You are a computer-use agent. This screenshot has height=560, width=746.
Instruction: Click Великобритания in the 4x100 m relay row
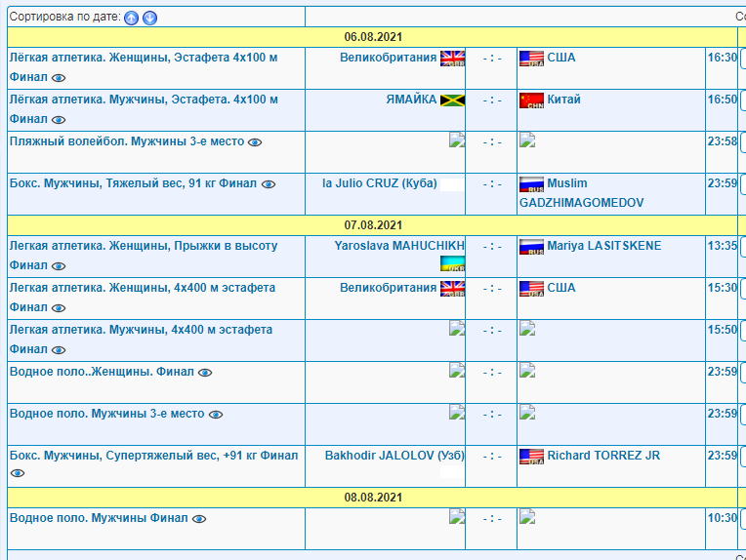pyautogui.click(x=389, y=58)
